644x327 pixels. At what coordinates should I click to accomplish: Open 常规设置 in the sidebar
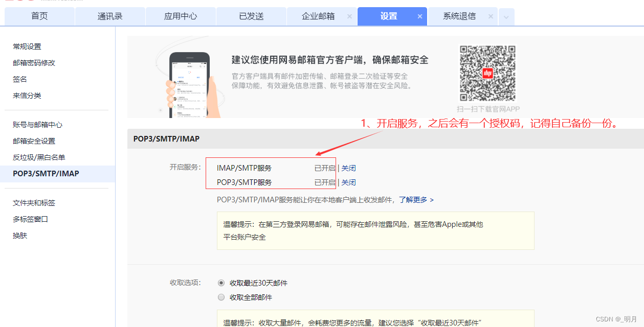(27, 46)
